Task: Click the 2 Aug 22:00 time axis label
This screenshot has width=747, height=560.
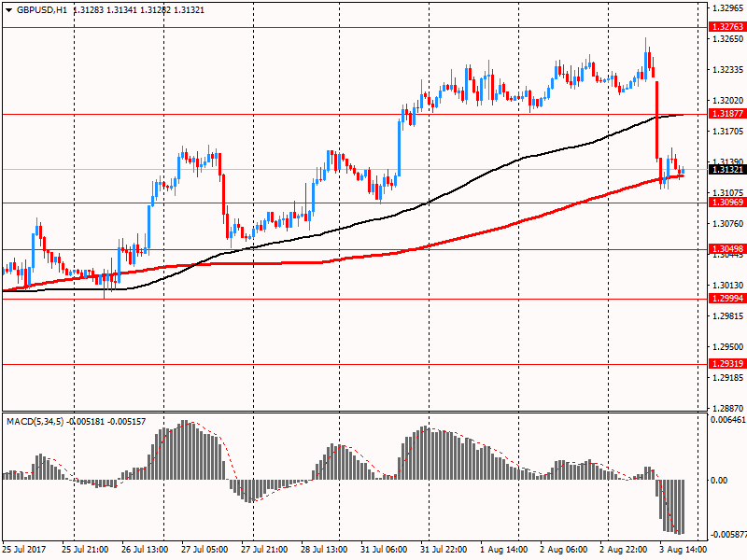Action: [x=624, y=550]
